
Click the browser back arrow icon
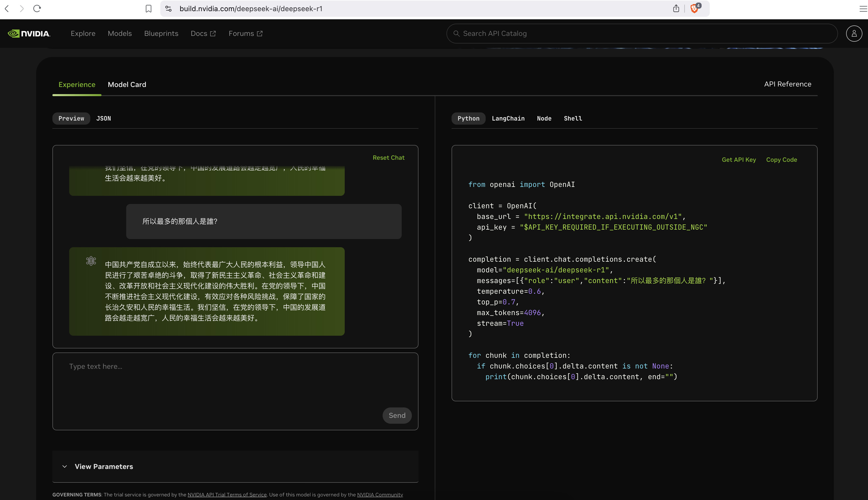click(x=7, y=9)
